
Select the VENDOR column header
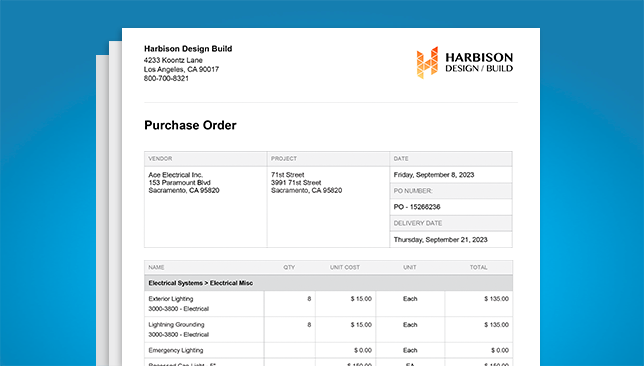coord(160,159)
